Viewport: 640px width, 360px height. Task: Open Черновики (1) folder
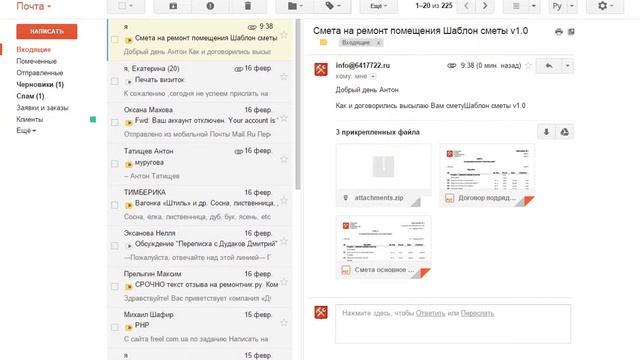click(40, 84)
